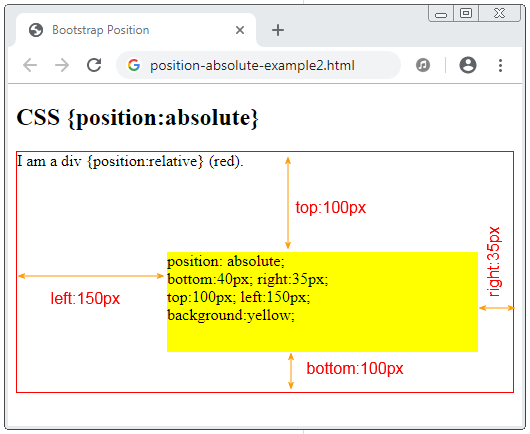The height and width of the screenshot is (434, 530).
Task: Click the CSS {position:absolute} heading
Action: pyautogui.click(x=138, y=117)
